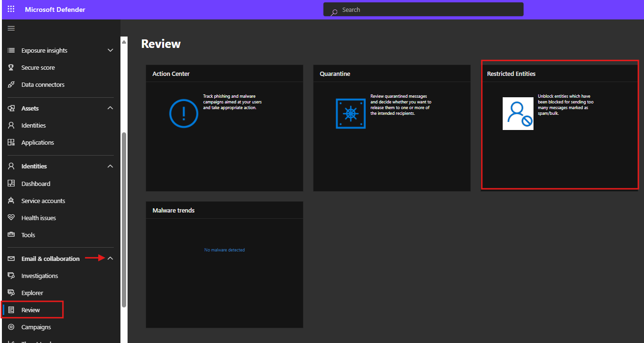Open the Restricted Entities card title
The image size is (644, 343).
coord(511,74)
